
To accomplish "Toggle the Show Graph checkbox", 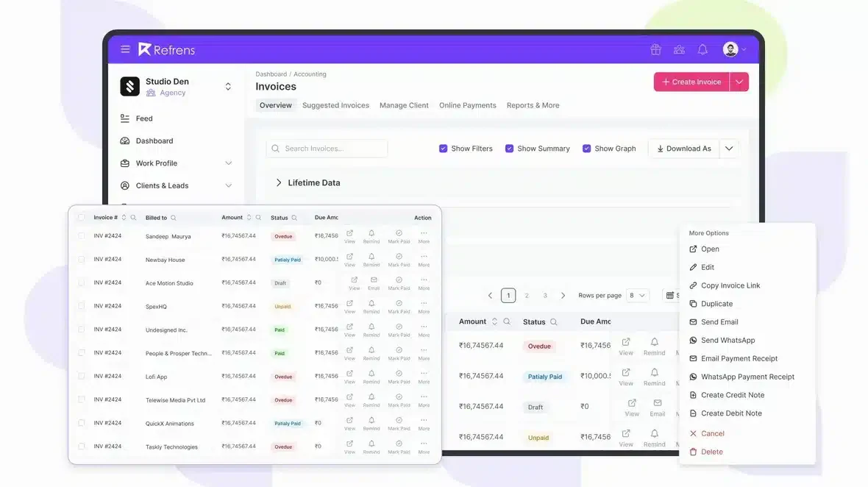I will click(x=586, y=149).
